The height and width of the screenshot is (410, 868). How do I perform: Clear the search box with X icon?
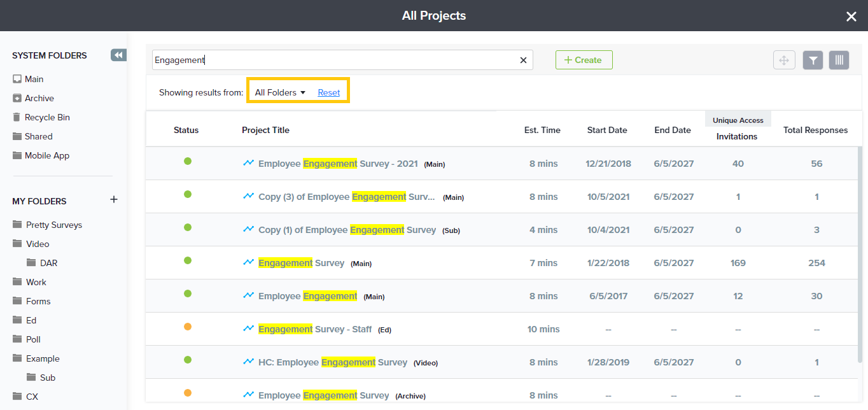point(523,60)
